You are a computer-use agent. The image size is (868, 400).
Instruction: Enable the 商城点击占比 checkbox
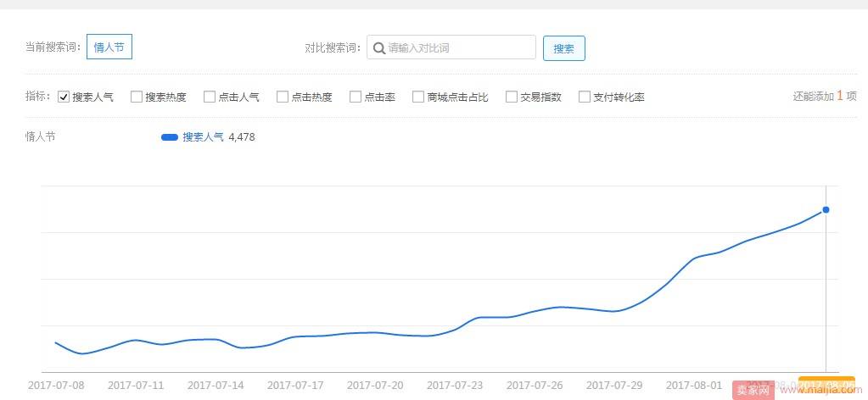point(418,97)
